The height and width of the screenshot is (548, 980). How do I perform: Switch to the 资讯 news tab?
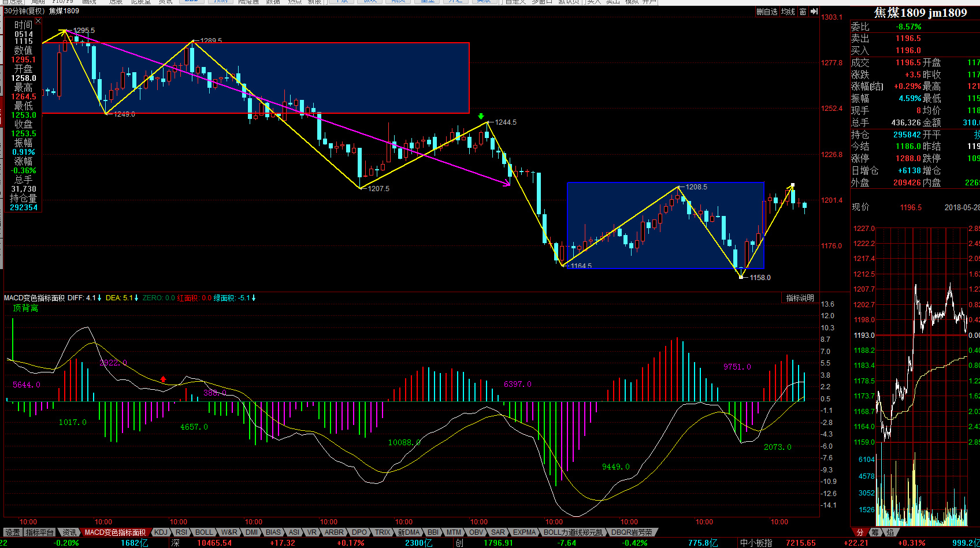(x=69, y=532)
